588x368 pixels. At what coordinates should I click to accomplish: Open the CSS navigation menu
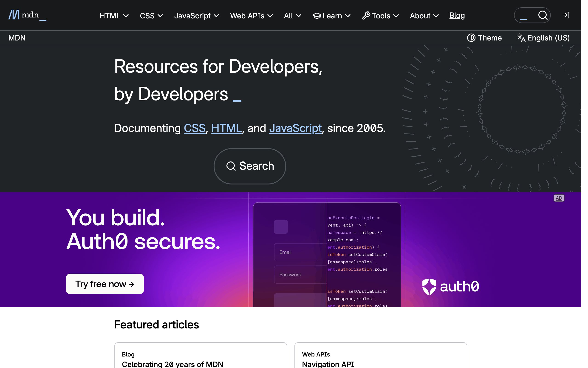pyautogui.click(x=151, y=16)
